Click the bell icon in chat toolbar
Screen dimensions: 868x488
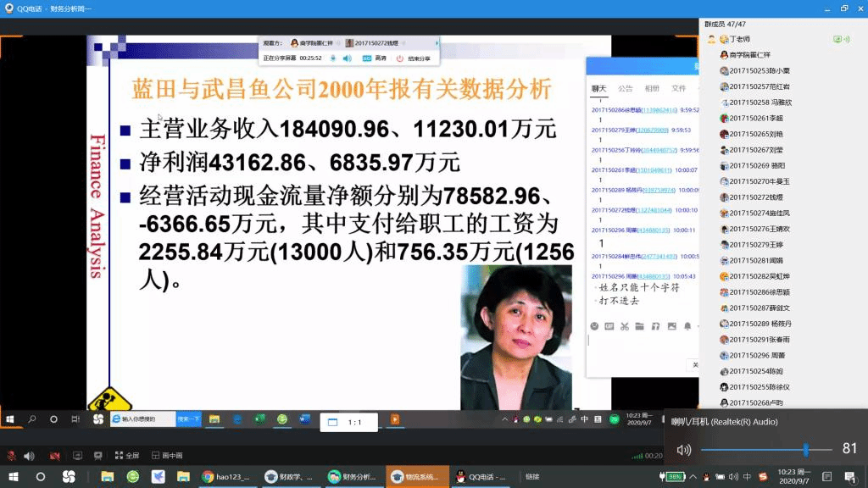tap(687, 326)
